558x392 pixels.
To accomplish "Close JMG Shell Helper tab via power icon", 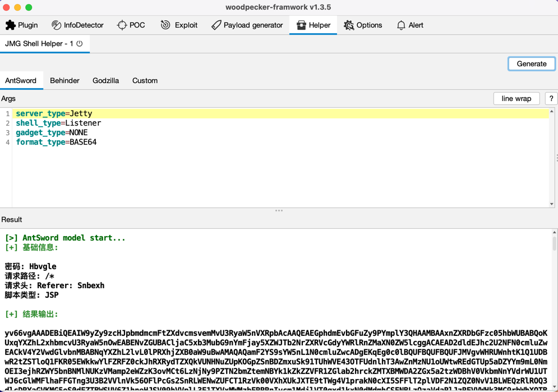I will point(80,43).
